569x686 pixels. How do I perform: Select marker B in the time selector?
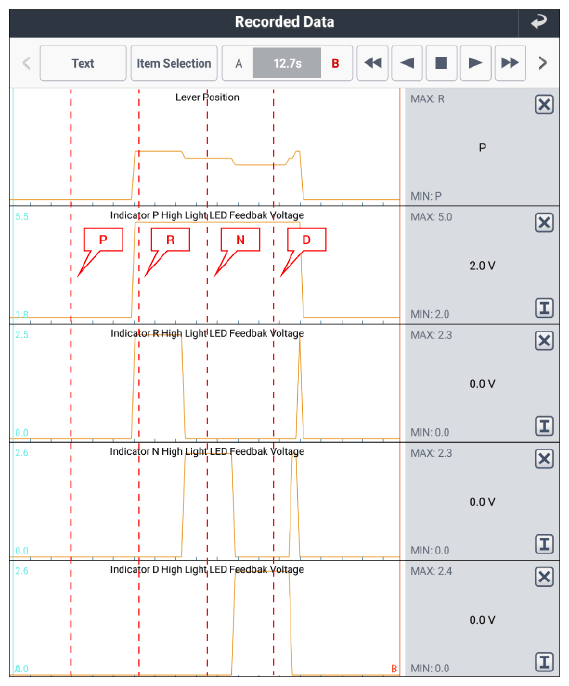pos(335,64)
